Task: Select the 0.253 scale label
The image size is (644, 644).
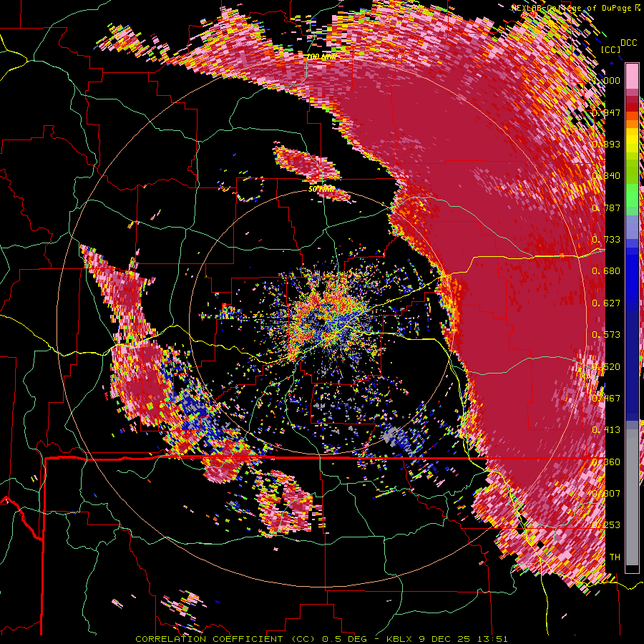Action: (x=606, y=525)
